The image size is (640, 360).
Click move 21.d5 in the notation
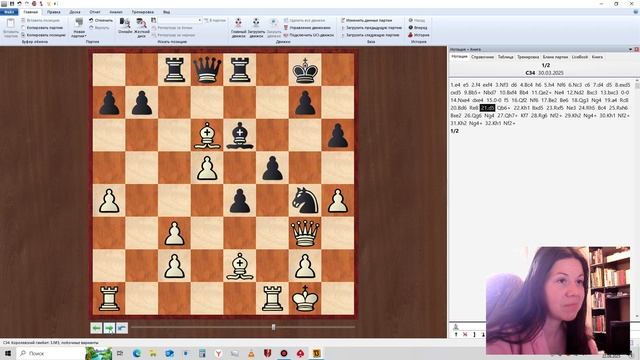tap(487, 108)
